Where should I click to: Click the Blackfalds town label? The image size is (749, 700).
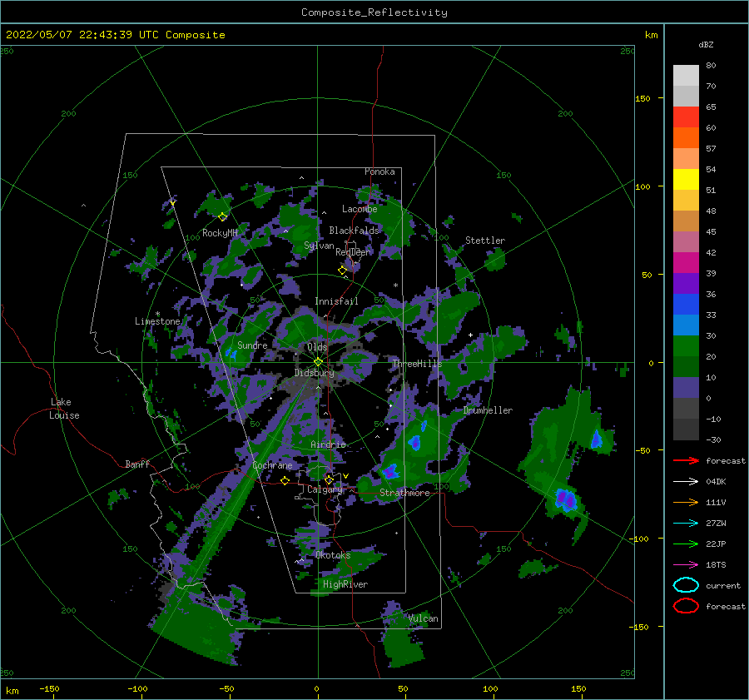[x=354, y=231]
